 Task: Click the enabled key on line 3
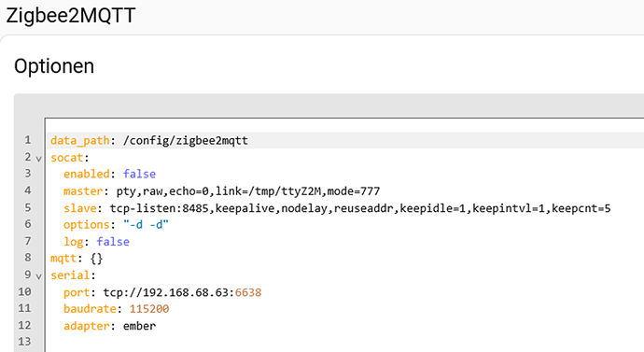coord(87,175)
